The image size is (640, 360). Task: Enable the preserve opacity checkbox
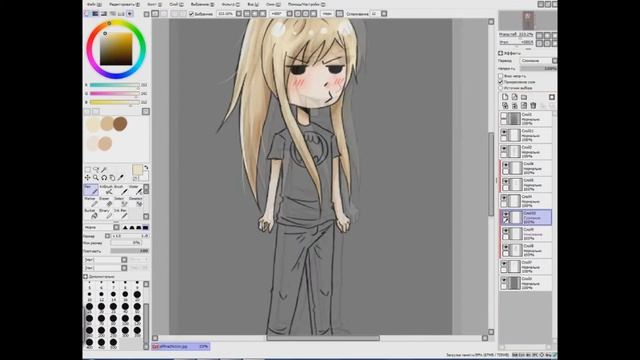[x=501, y=76]
